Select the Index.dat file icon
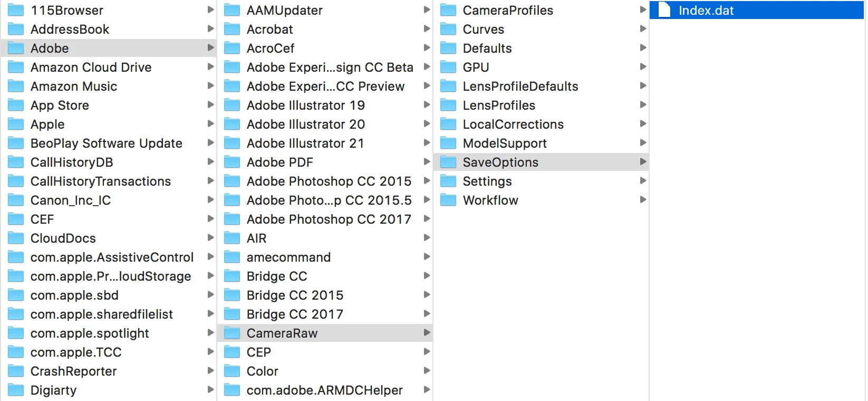 [664, 10]
